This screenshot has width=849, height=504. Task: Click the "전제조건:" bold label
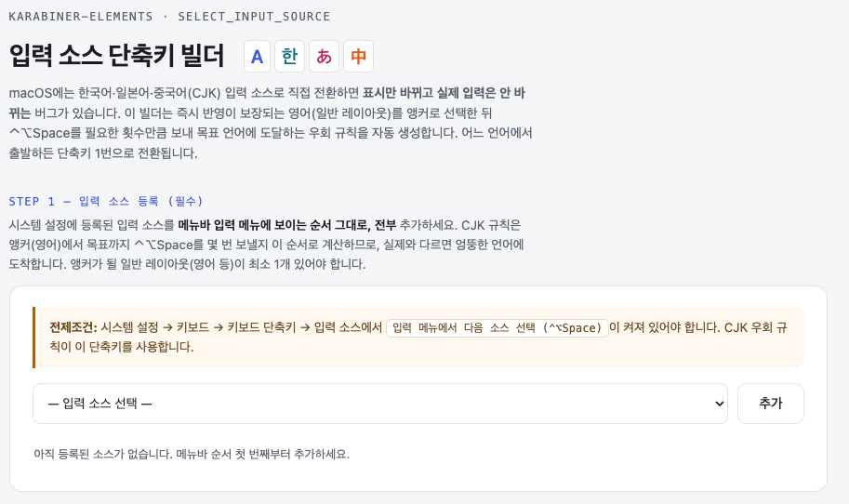[73, 327]
